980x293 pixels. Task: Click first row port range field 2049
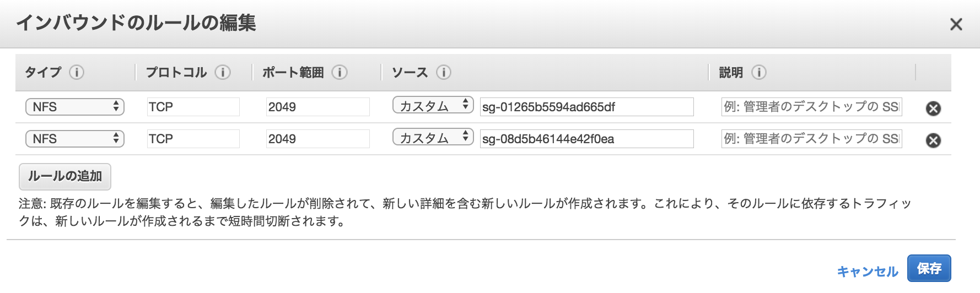[318, 107]
